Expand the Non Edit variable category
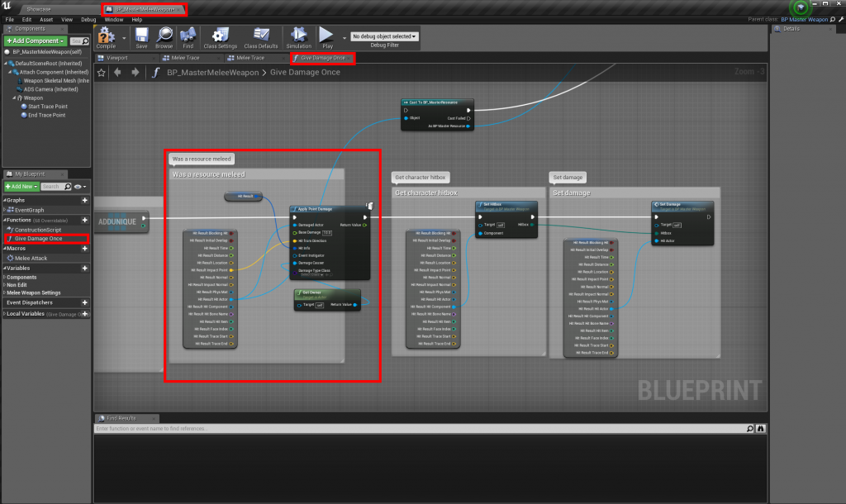Screen dimensions: 846x504 (x=5, y=285)
